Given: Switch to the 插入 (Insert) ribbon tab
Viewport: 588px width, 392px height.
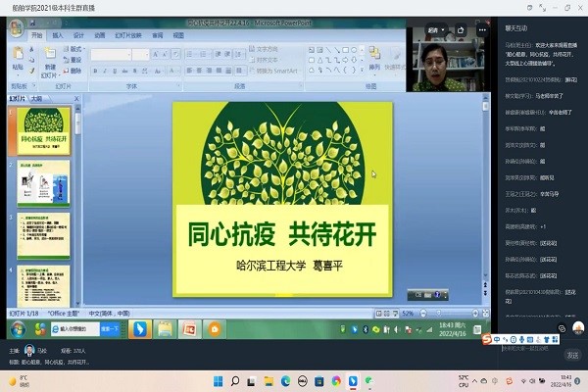Looking at the screenshot, I should pyautogui.click(x=57, y=35).
